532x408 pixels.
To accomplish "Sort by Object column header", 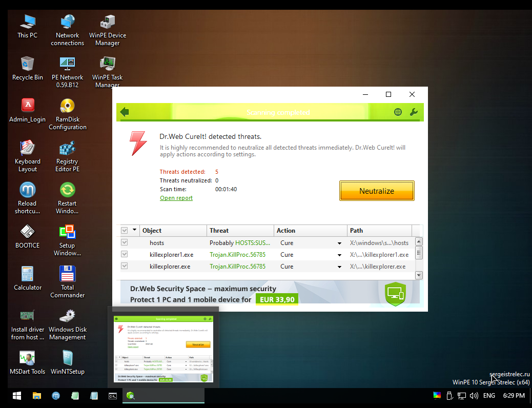I will pyautogui.click(x=173, y=231).
